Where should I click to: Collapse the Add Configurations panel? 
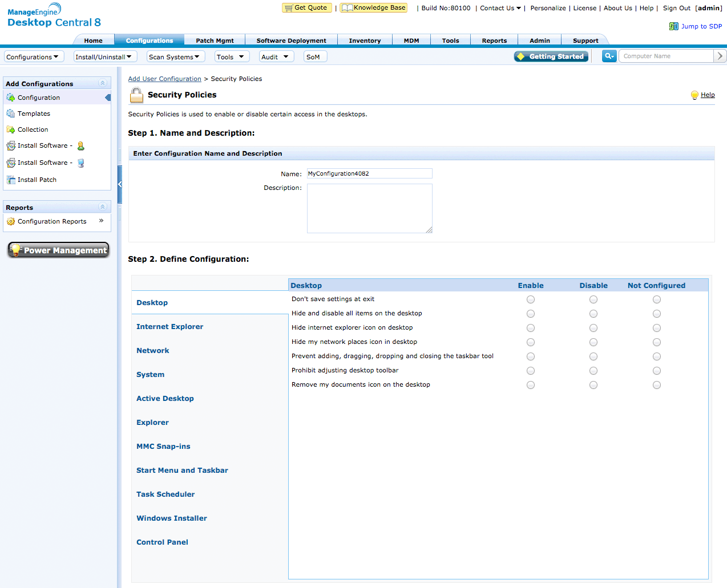103,83
